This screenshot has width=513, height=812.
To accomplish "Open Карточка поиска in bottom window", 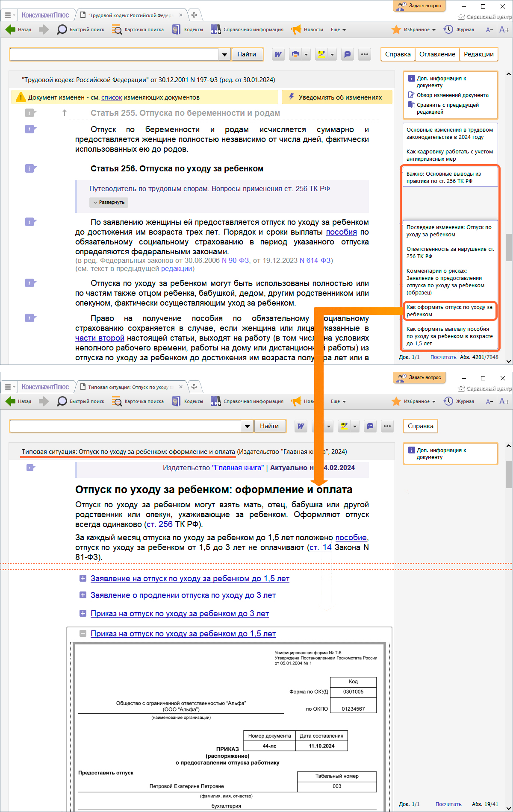I will pos(138,401).
